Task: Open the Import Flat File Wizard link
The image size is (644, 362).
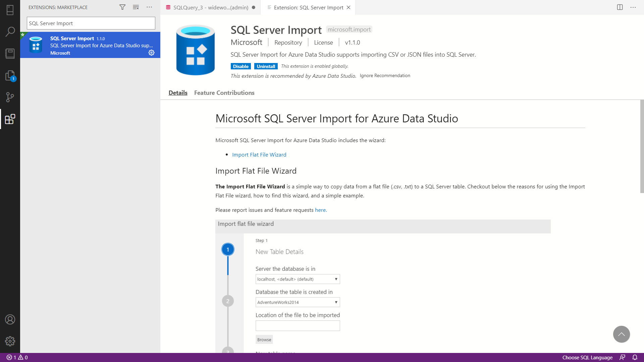Action: coord(259,155)
